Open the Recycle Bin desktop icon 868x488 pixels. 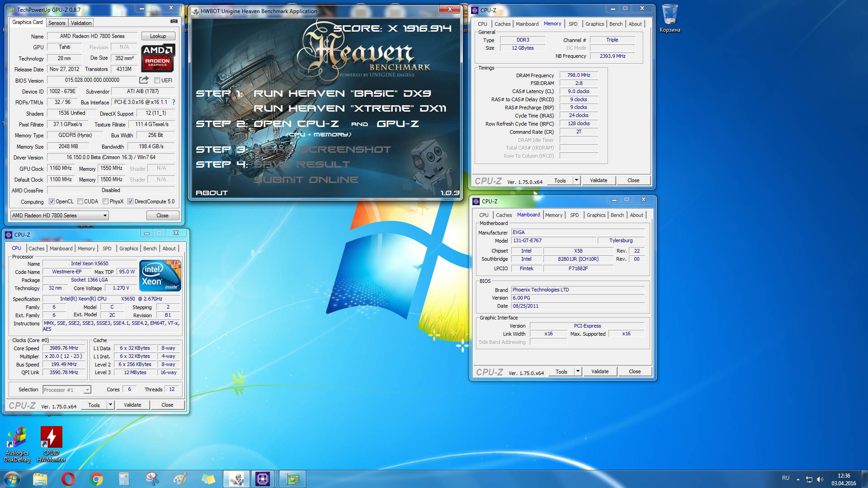[x=670, y=19]
